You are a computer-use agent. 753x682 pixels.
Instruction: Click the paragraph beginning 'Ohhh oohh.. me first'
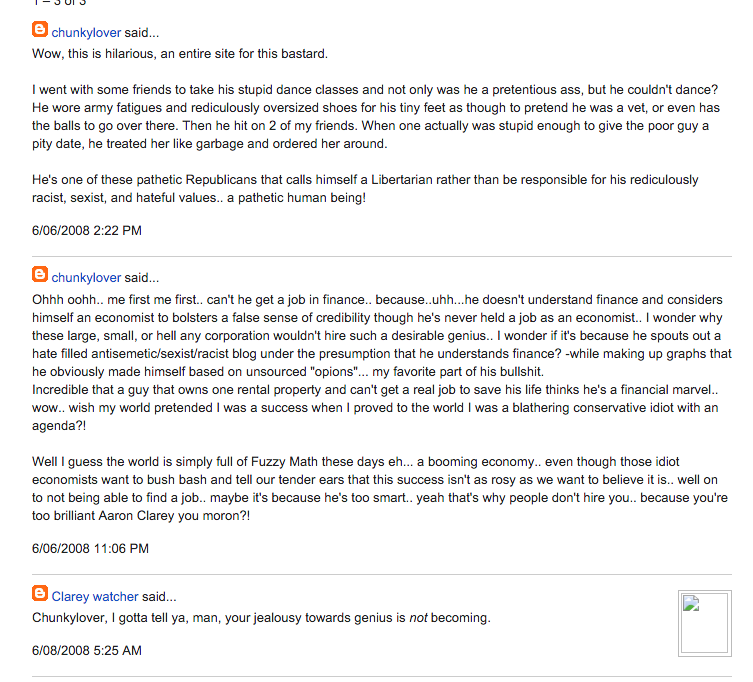pyautogui.click(x=382, y=363)
